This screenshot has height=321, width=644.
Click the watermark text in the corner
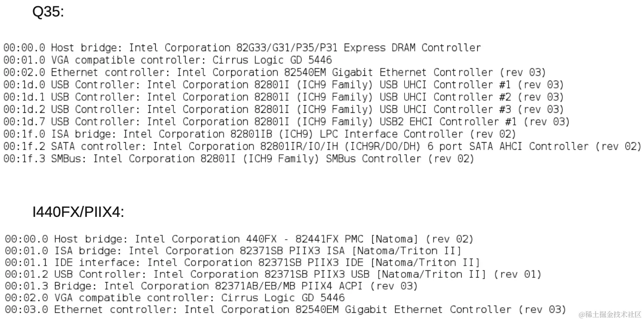(610, 314)
